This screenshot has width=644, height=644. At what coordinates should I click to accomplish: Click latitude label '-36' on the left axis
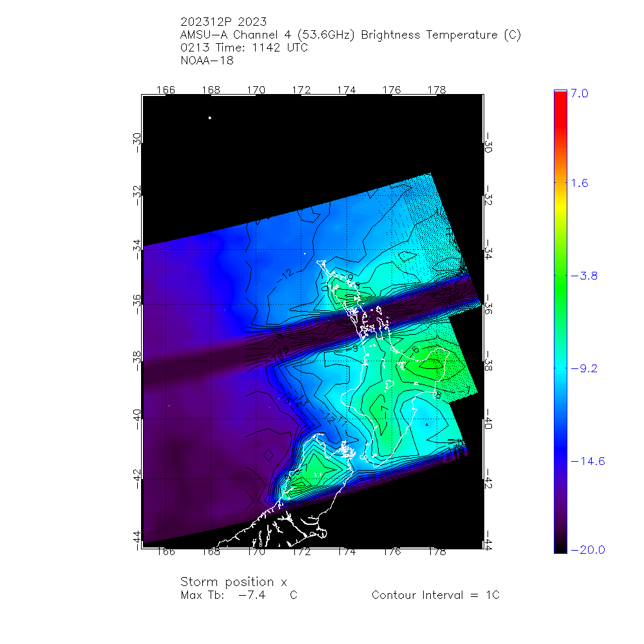137,305
